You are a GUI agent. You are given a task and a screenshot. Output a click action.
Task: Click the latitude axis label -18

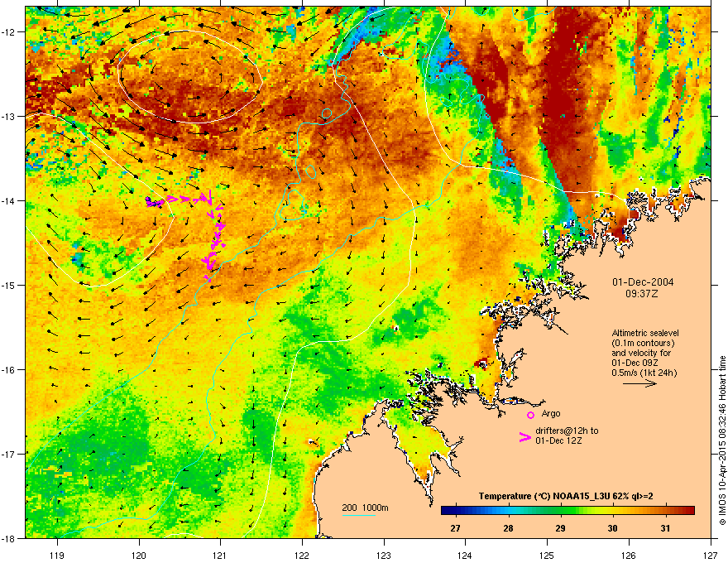[8, 538]
